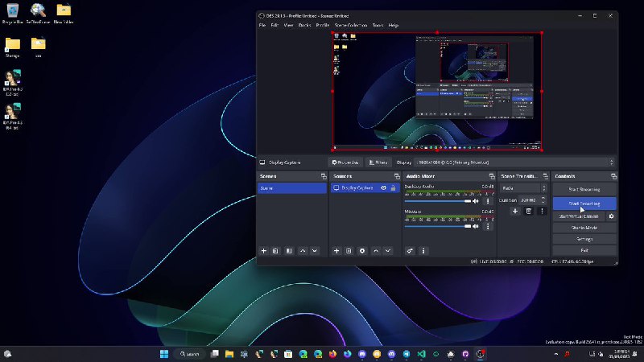The width and height of the screenshot is (644, 362).
Task: Open source properties gear in Sources toolbar
Action: (x=362, y=251)
